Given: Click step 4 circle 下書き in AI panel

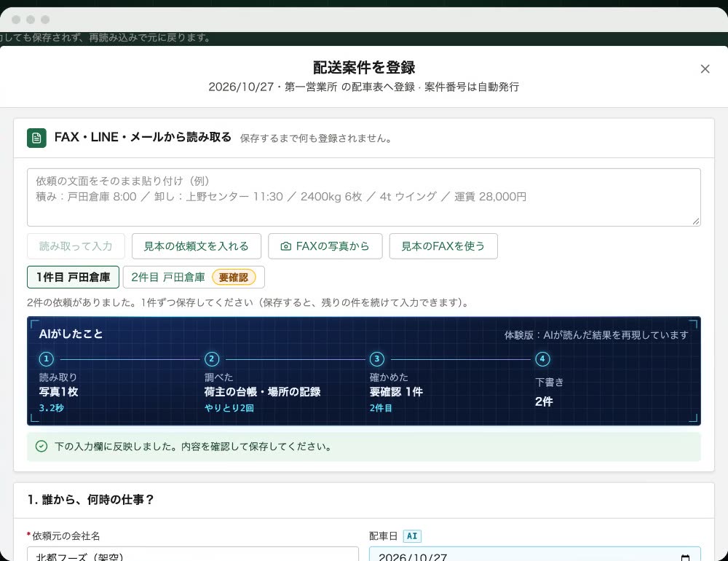Looking at the screenshot, I should (x=542, y=358).
